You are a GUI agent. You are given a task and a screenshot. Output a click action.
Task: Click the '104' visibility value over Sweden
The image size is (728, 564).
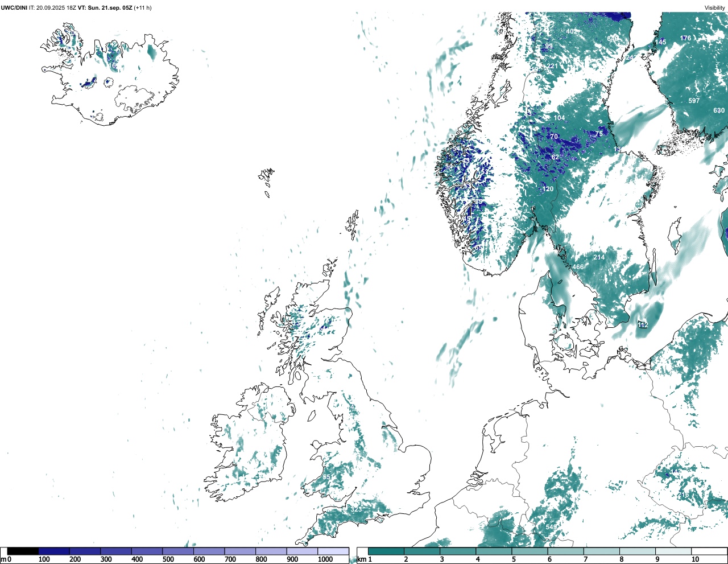tap(560, 118)
